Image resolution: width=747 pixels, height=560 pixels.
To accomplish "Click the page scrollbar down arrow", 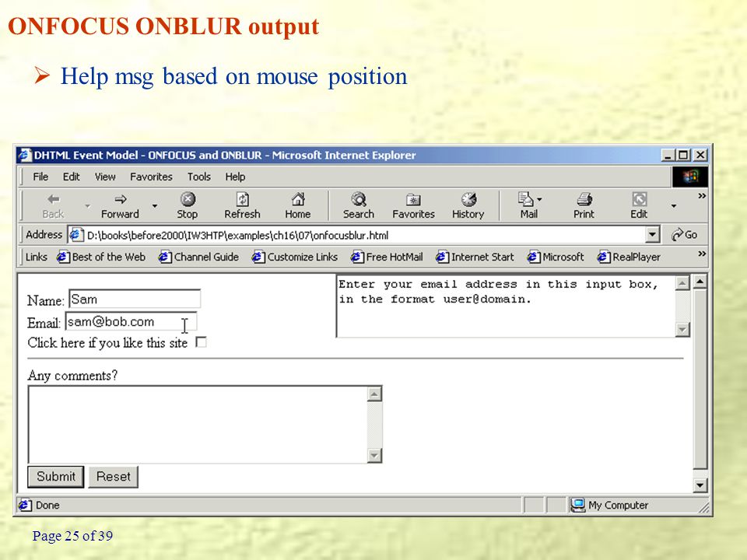I will pos(700,485).
